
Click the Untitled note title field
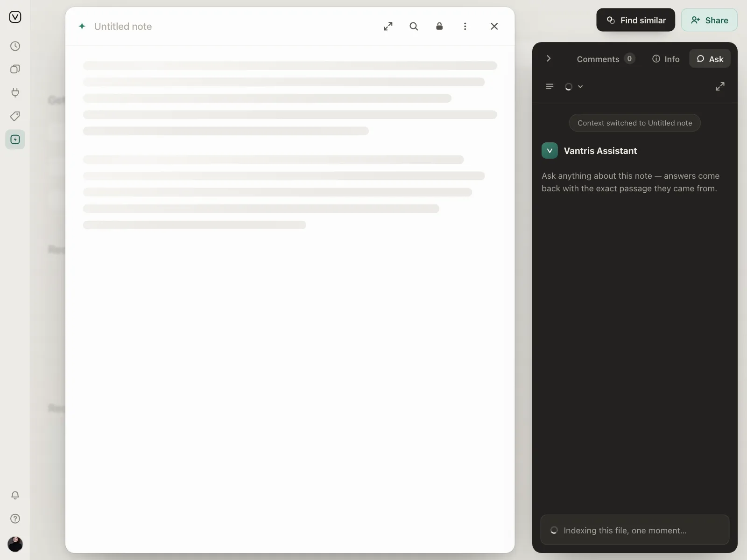tap(123, 27)
